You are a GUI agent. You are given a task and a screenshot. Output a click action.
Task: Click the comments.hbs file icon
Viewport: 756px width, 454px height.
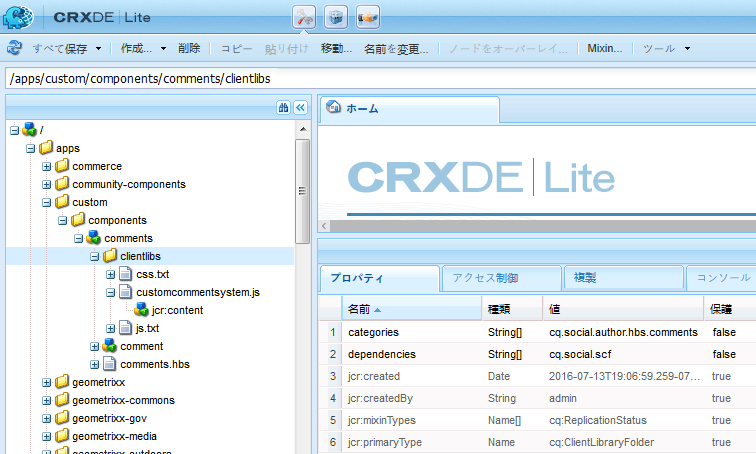[109, 364]
